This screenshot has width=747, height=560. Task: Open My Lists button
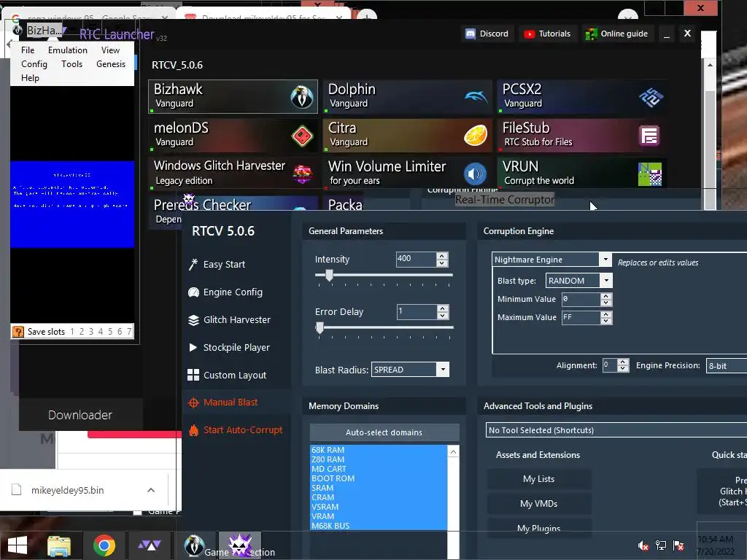(539, 479)
